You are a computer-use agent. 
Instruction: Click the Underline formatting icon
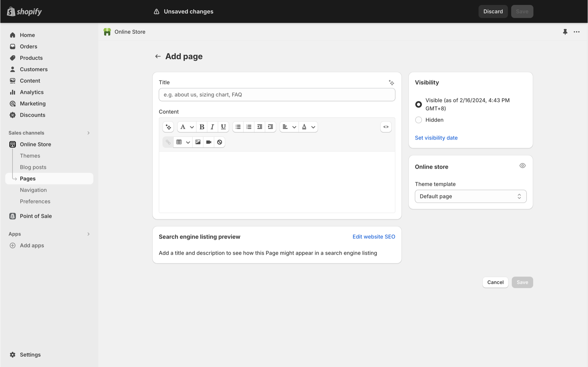[x=223, y=127]
